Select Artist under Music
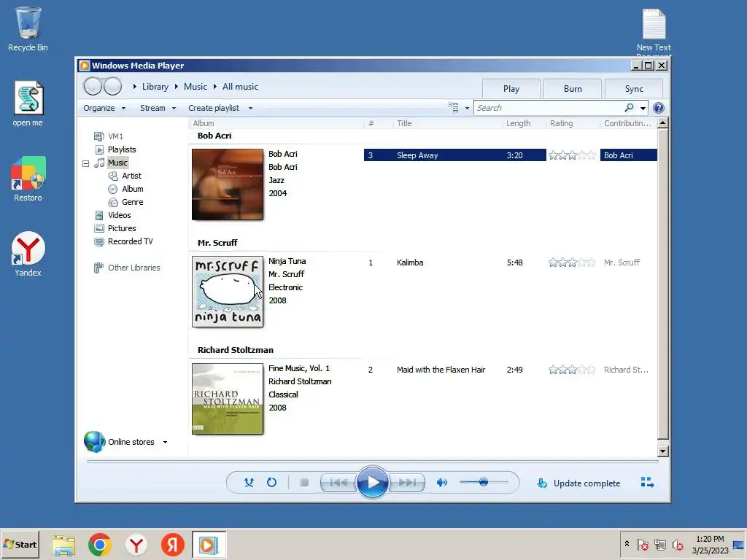Viewport: 747px width, 560px height. tap(131, 176)
